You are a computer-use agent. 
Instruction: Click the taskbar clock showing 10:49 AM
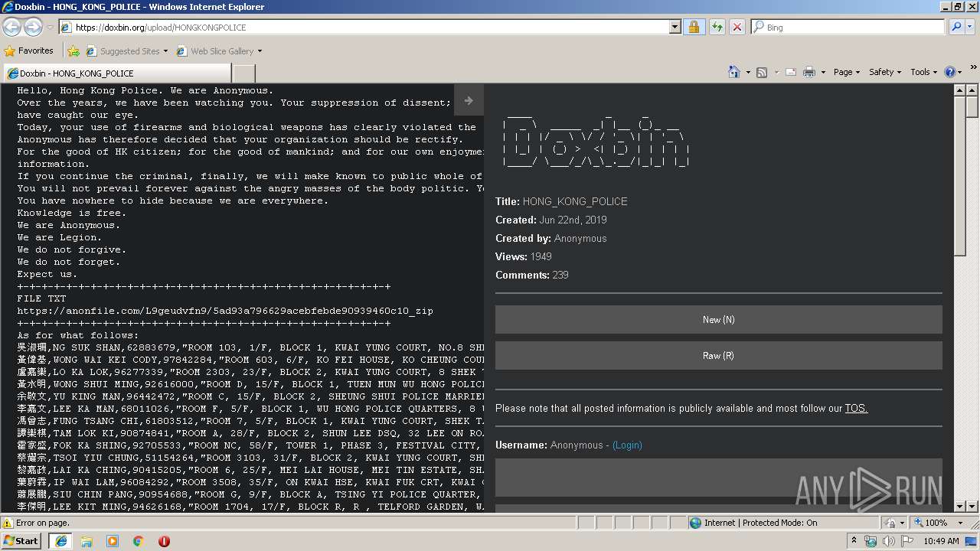pyautogui.click(x=941, y=541)
